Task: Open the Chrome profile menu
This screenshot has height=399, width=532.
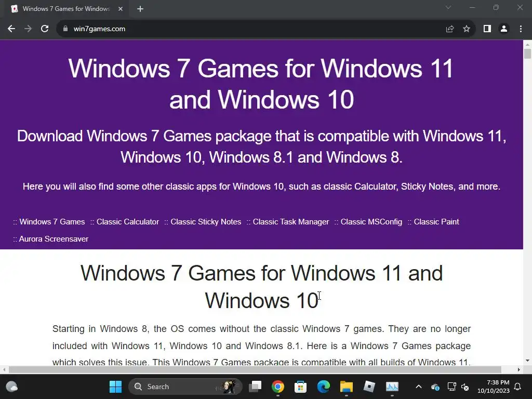Action: [504, 29]
